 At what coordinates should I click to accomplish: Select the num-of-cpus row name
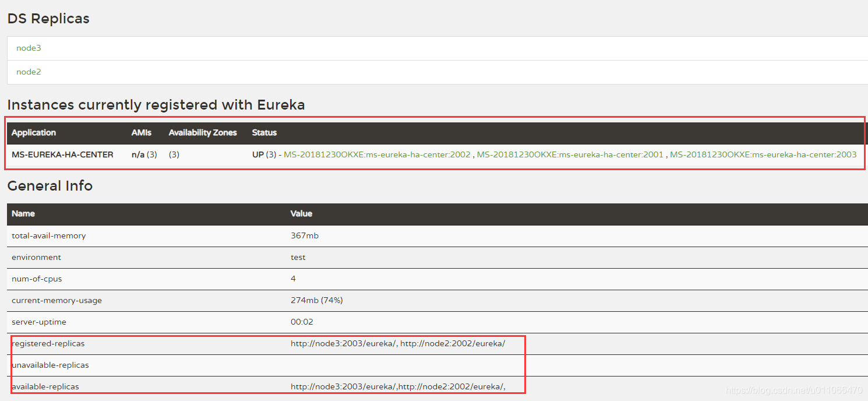pos(36,279)
